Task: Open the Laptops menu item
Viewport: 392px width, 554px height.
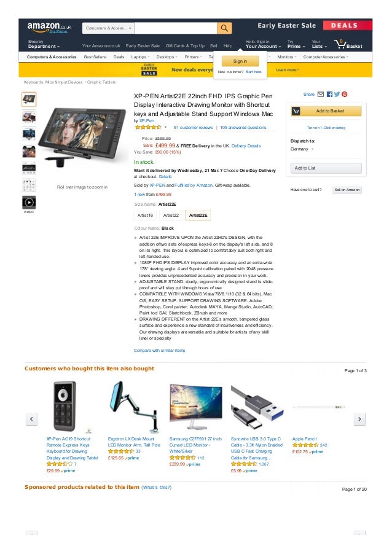Action: (140, 57)
